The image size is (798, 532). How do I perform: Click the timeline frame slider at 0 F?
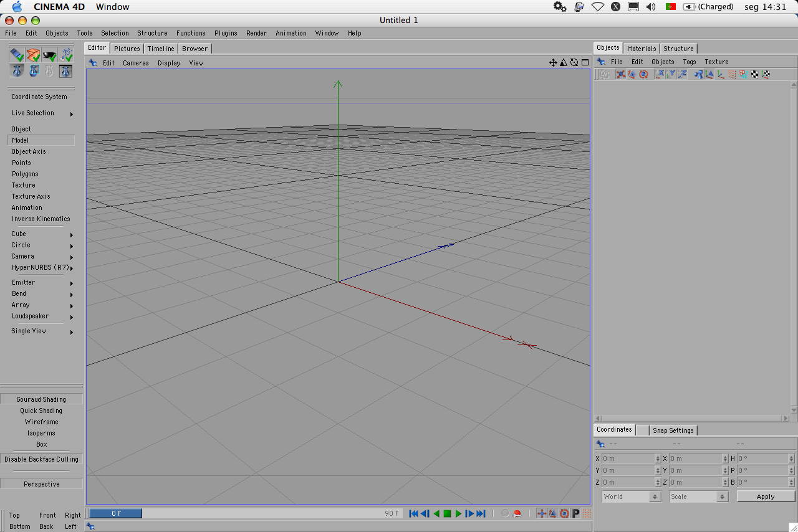[x=116, y=513]
